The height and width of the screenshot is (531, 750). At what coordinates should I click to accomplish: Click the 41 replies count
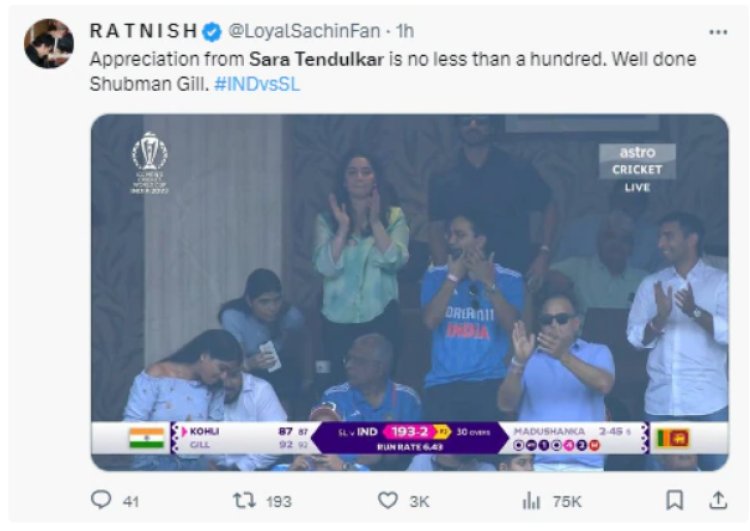coord(131,501)
